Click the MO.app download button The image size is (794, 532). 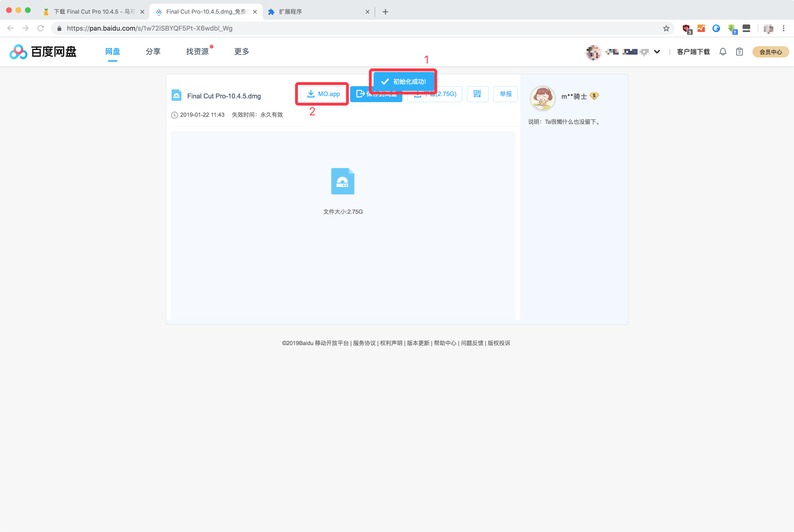pos(323,94)
